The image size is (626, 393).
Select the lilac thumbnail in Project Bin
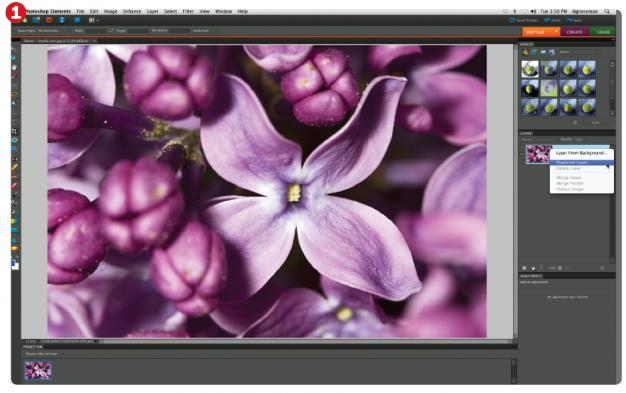[x=38, y=371]
